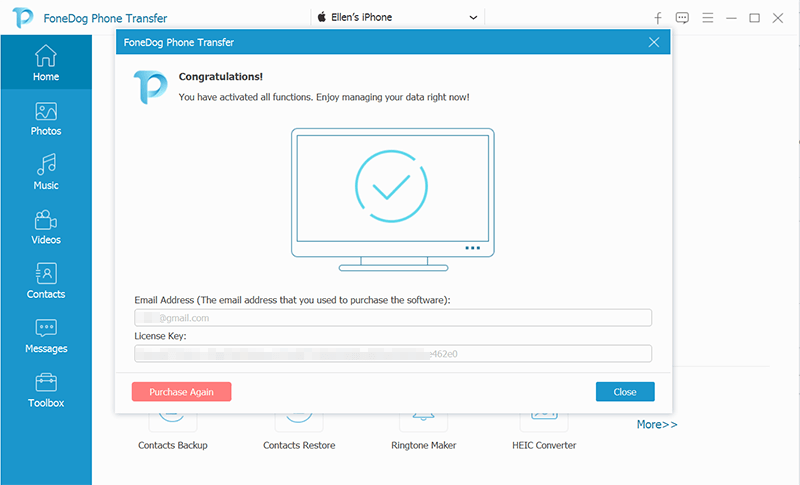Close the activation dialog with X

pos(654,42)
